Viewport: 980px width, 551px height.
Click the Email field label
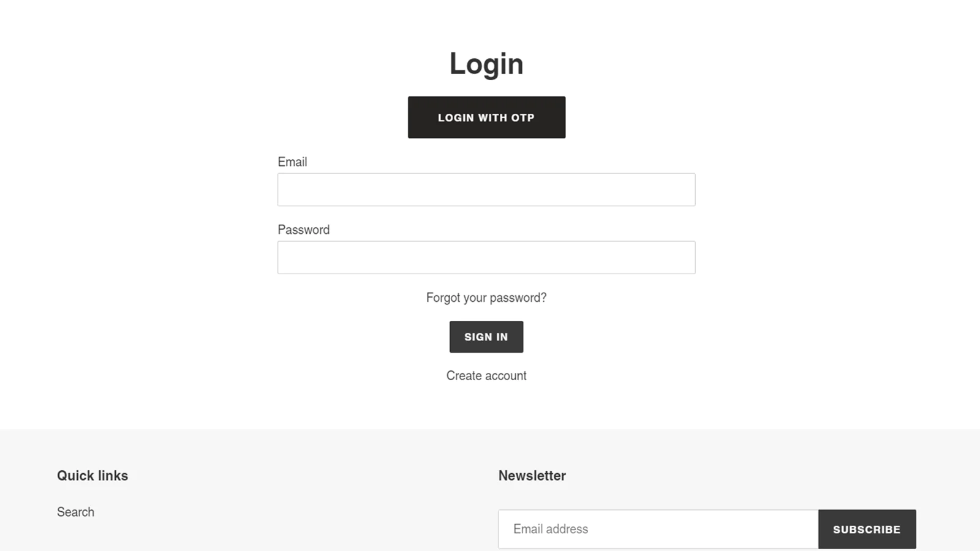pyautogui.click(x=292, y=162)
